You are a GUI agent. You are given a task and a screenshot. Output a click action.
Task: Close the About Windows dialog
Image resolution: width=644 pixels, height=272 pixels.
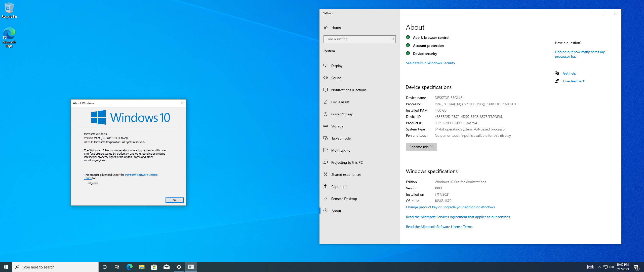click(182, 103)
